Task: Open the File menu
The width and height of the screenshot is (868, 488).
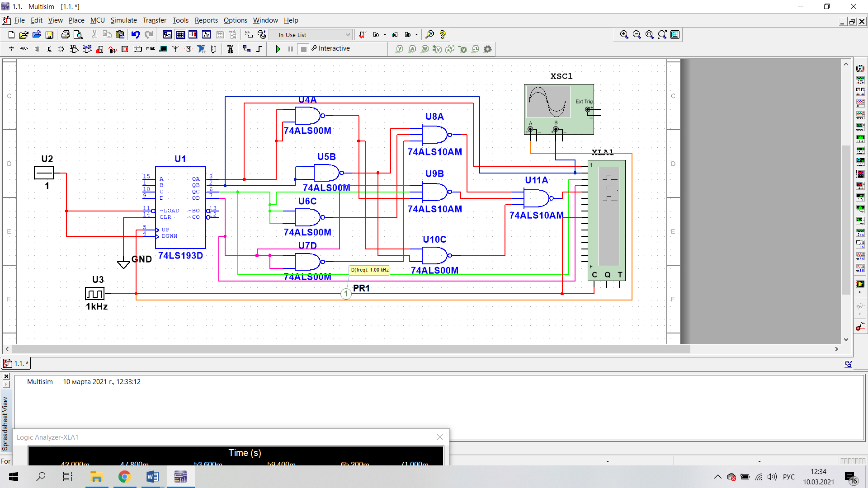Action: coord(19,20)
